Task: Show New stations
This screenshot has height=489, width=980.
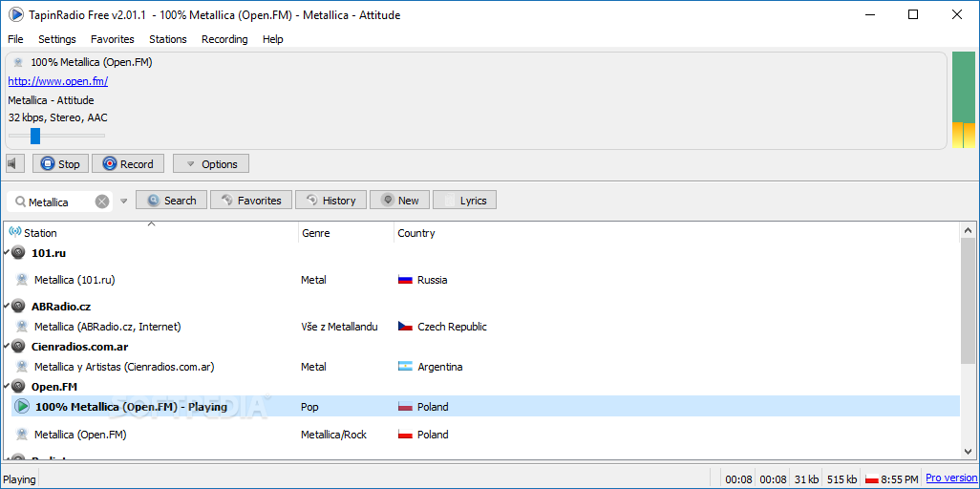Action: click(399, 201)
